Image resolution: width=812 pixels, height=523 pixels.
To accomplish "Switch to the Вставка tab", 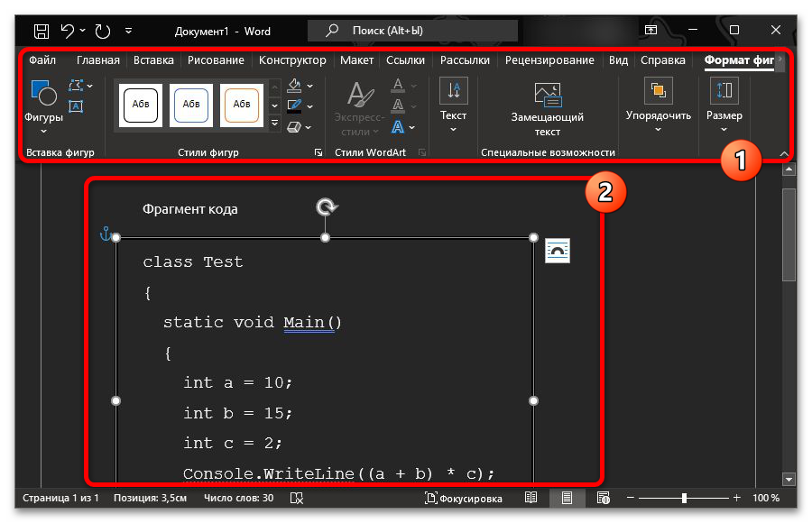I will pyautogui.click(x=153, y=60).
